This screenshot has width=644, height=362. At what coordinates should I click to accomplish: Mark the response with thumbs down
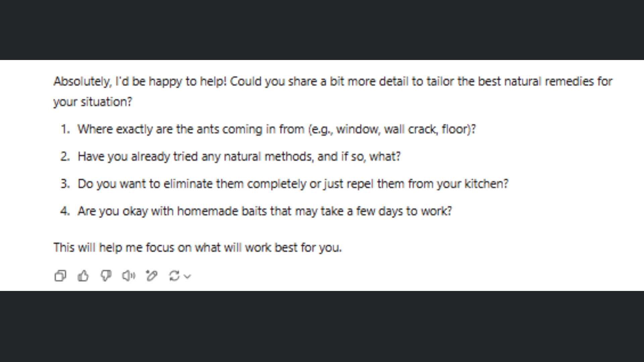point(106,276)
